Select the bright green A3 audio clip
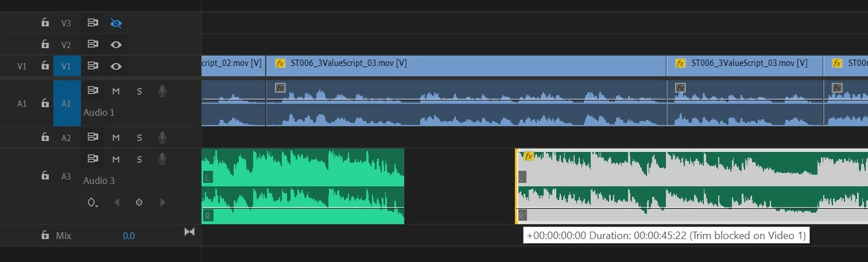 coord(303,186)
